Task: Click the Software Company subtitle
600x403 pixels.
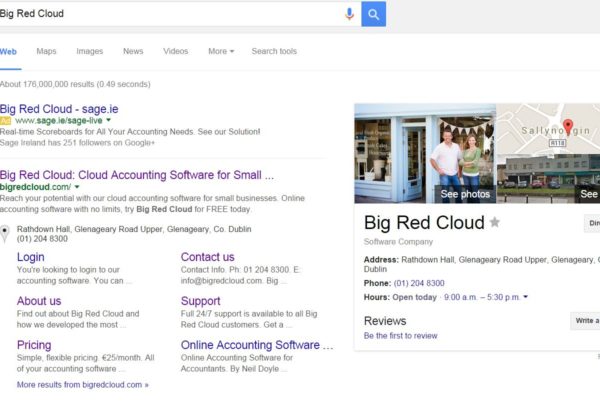Action: [x=398, y=242]
